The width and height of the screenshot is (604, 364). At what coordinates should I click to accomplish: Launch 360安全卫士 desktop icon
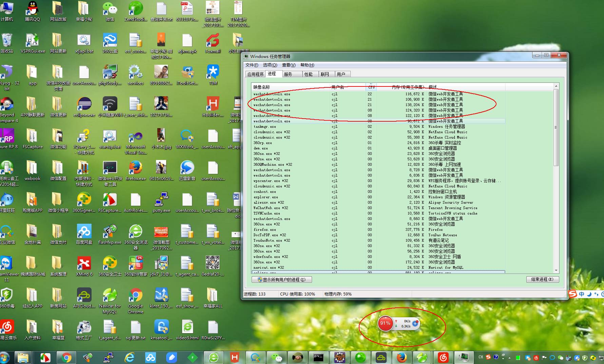pyautogui.click(x=110, y=266)
